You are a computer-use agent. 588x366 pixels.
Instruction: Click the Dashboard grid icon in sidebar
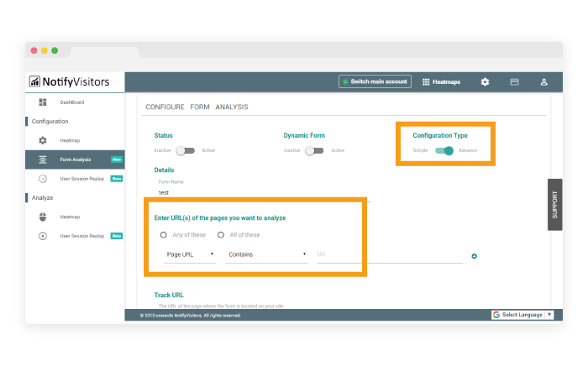[43, 102]
